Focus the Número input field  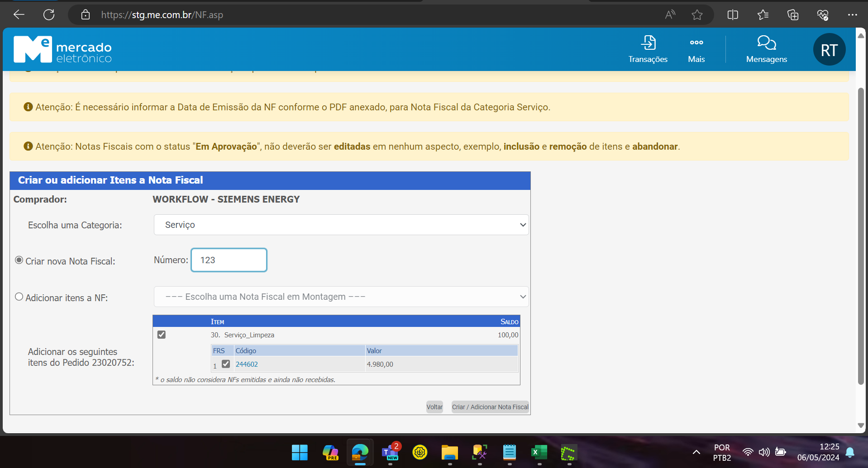(229, 260)
